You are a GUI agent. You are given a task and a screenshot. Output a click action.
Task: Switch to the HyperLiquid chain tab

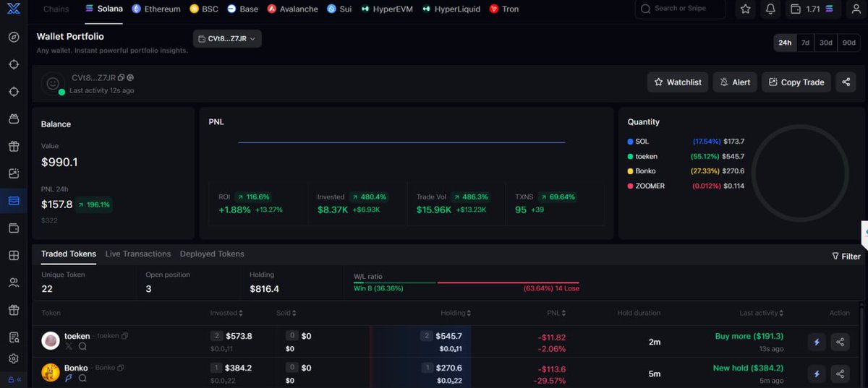point(452,9)
